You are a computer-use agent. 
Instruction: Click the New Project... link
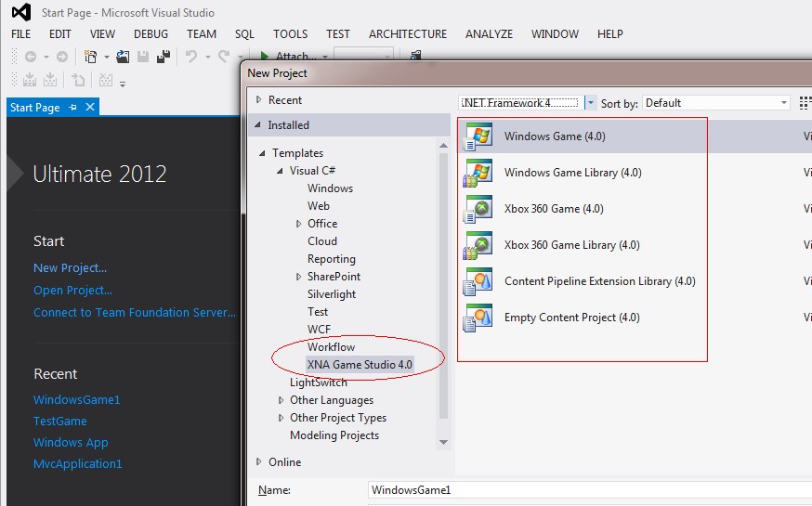click(70, 268)
